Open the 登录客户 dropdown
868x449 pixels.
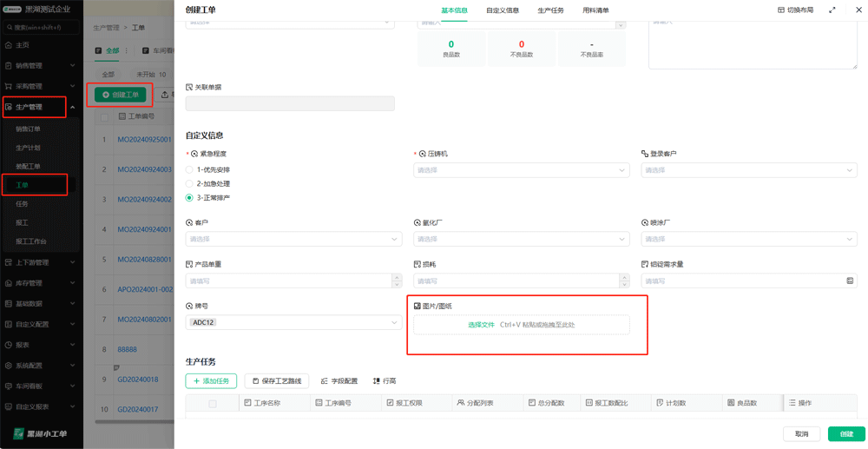(x=749, y=170)
